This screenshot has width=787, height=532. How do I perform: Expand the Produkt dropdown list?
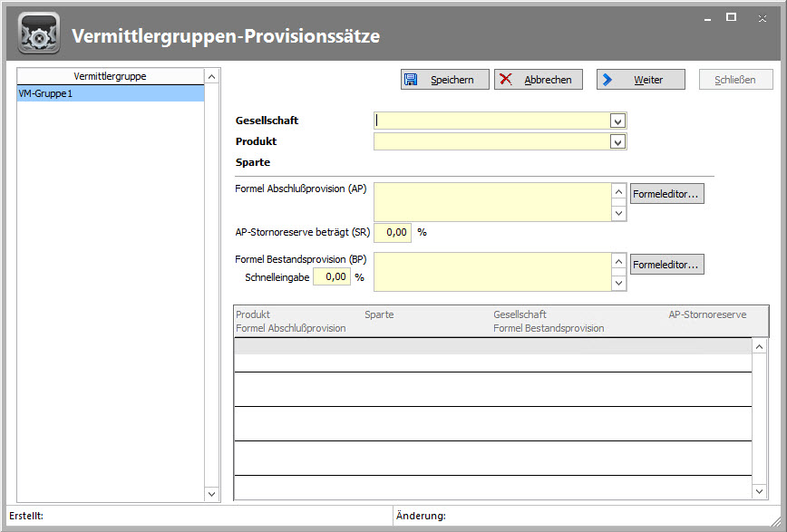617,141
